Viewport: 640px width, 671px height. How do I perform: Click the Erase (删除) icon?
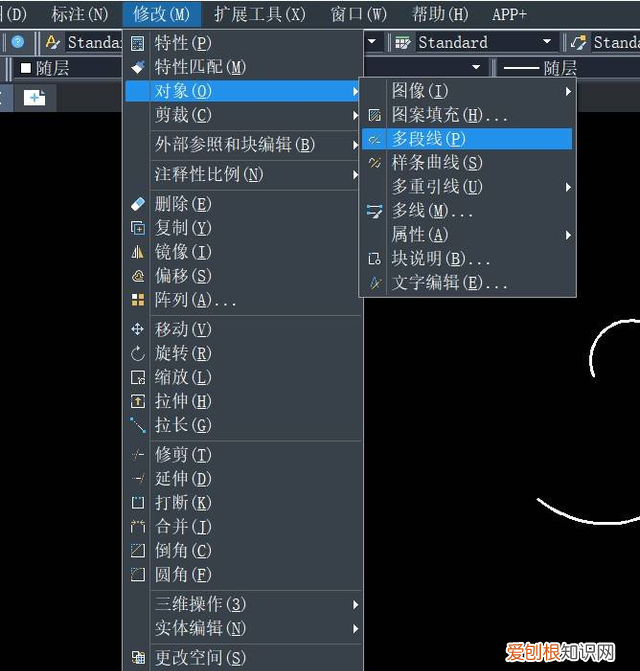pos(138,204)
